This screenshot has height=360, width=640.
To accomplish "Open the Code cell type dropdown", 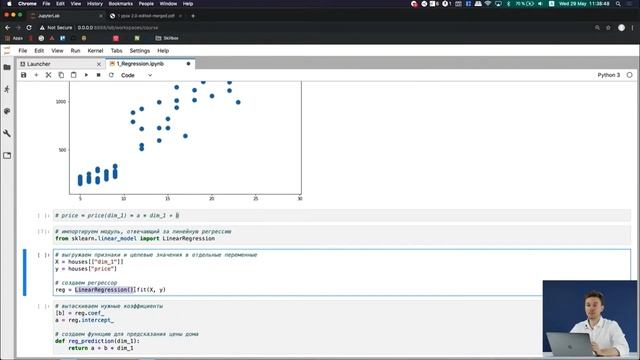I will pos(136,75).
